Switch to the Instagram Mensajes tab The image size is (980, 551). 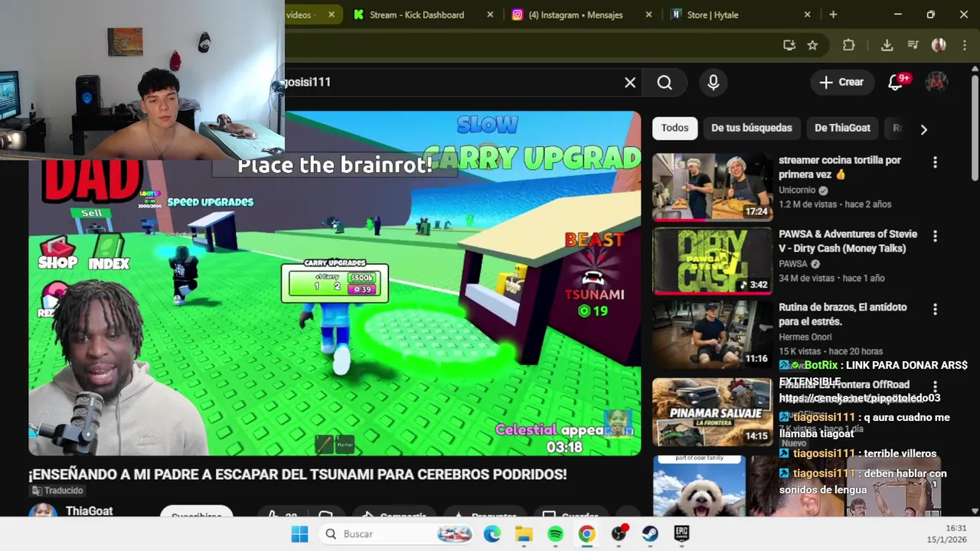[x=577, y=15]
